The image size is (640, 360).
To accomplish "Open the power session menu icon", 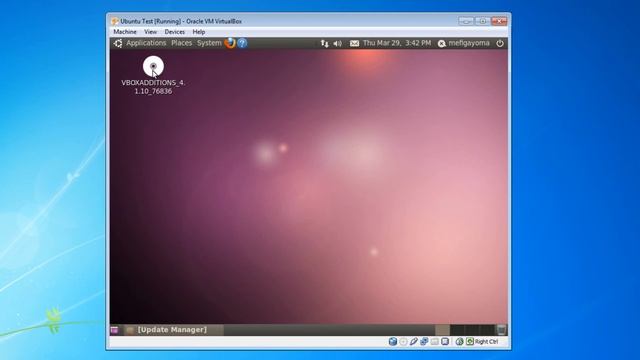I will tap(500, 43).
